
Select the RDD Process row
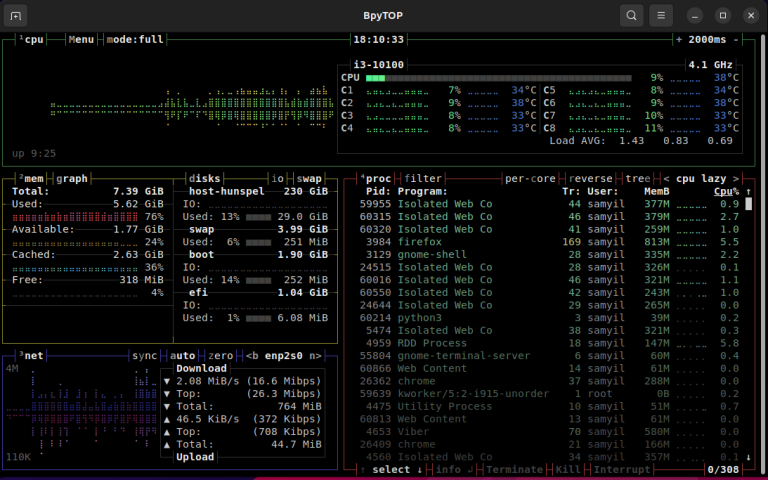(549, 343)
